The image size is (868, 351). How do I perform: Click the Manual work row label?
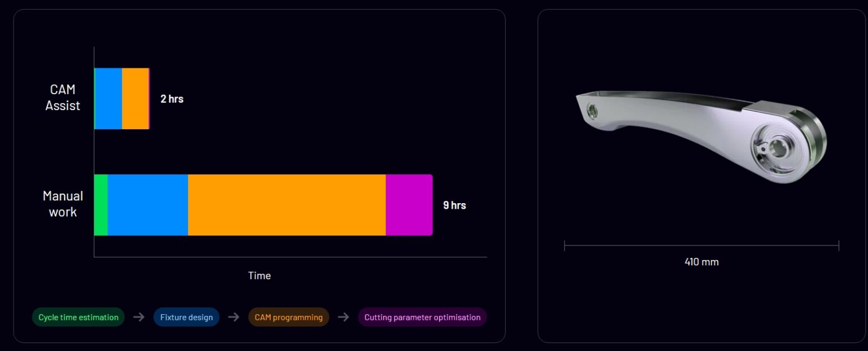coord(63,204)
